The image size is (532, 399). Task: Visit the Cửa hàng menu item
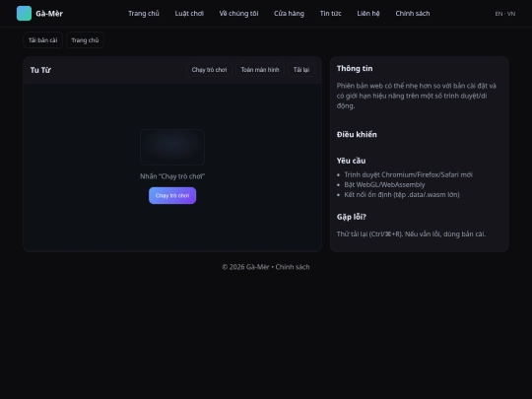click(x=289, y=14)
